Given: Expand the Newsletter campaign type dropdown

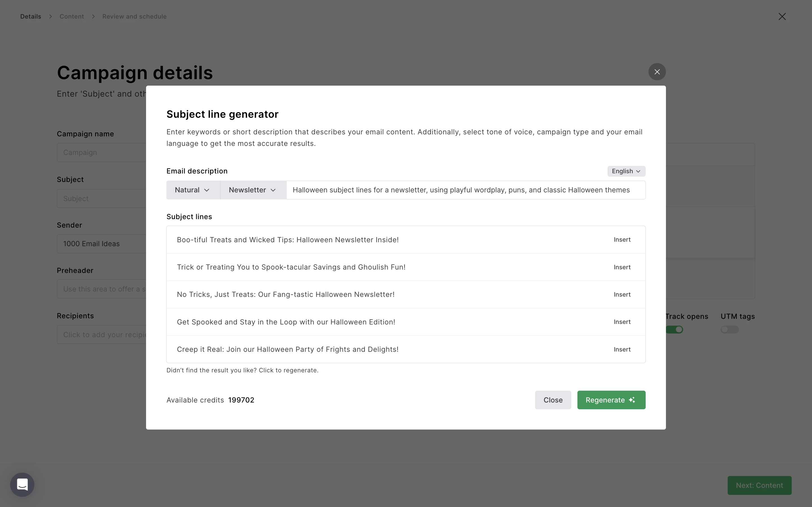Looking at the screenshot, I should [253, 190].
